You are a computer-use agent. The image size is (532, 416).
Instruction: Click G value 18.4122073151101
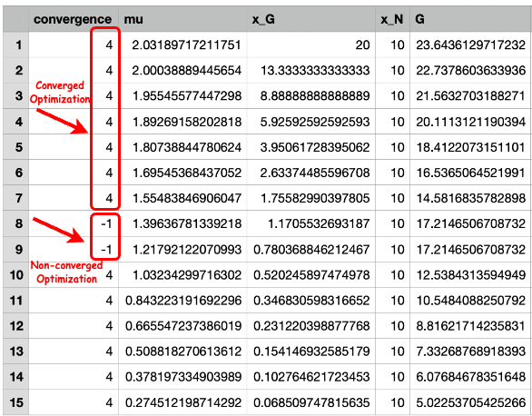pos(471,147)
